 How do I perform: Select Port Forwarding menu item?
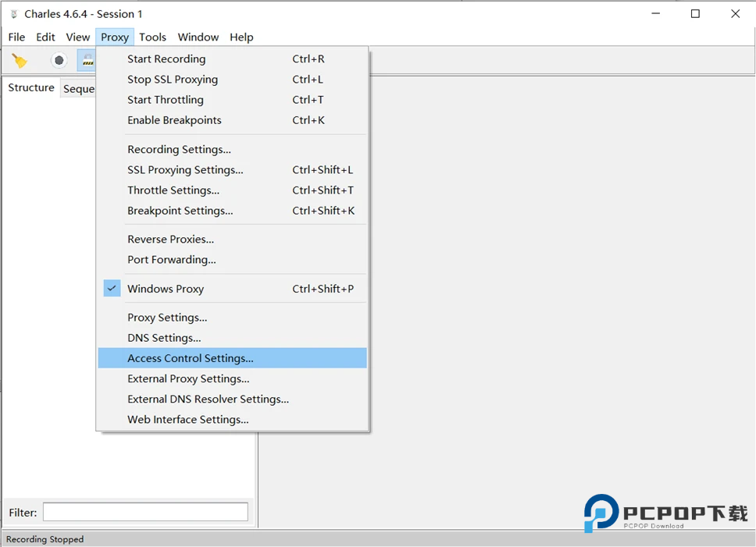coord(172,260)
